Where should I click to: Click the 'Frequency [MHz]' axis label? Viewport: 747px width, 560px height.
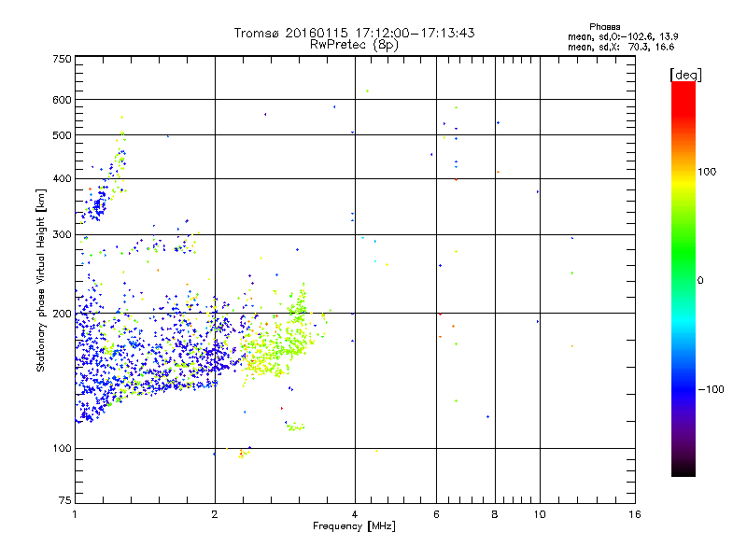pos(354,526)
